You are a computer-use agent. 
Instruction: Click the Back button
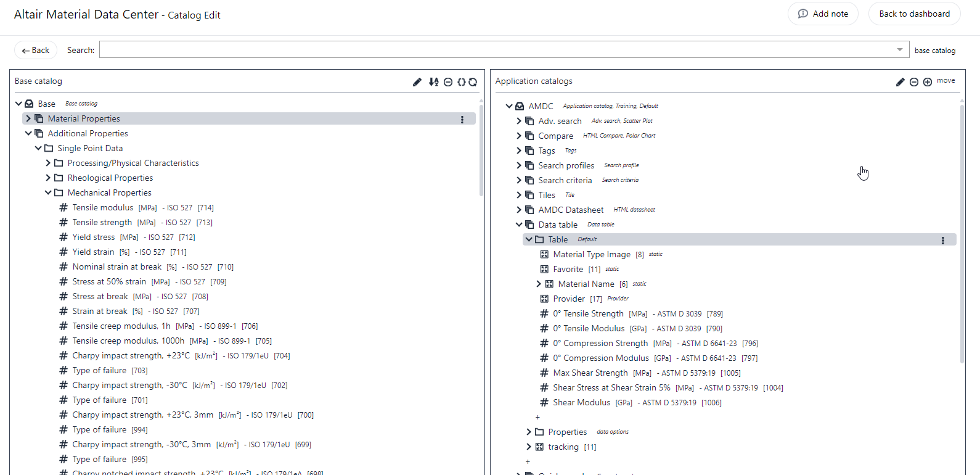[x=36, y=50]
